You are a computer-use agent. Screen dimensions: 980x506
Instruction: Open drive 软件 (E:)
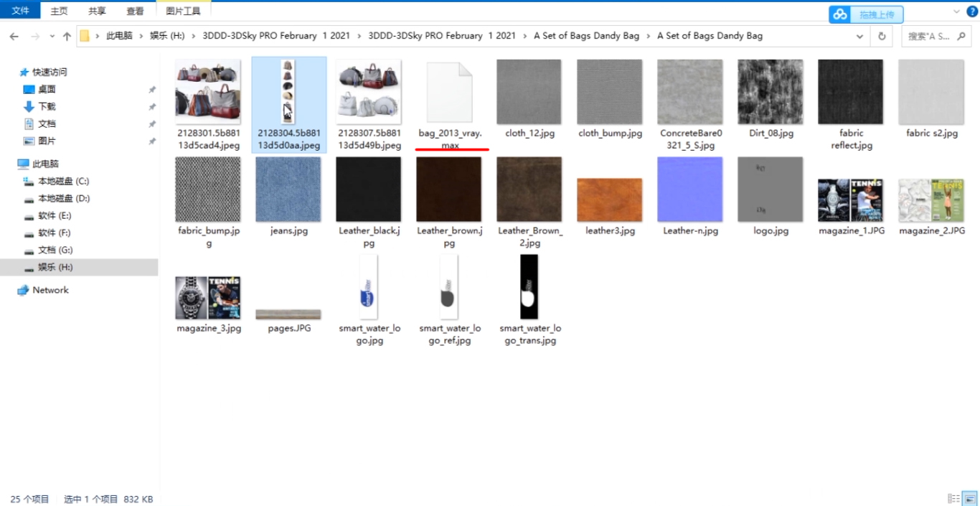point(55,215)
